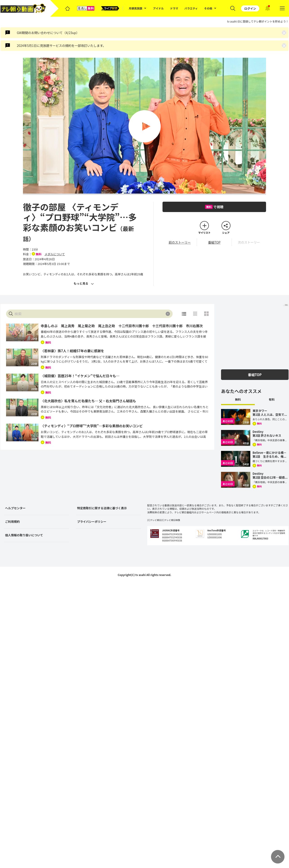289x868 pixels.
Task: Open the バラエティ menu item
Action: 191,8
